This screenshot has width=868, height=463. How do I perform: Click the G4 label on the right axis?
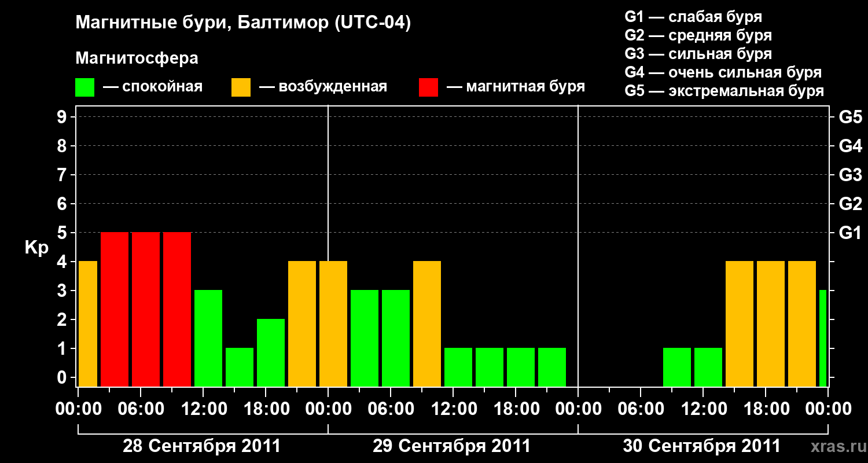[x=850, y=146]
